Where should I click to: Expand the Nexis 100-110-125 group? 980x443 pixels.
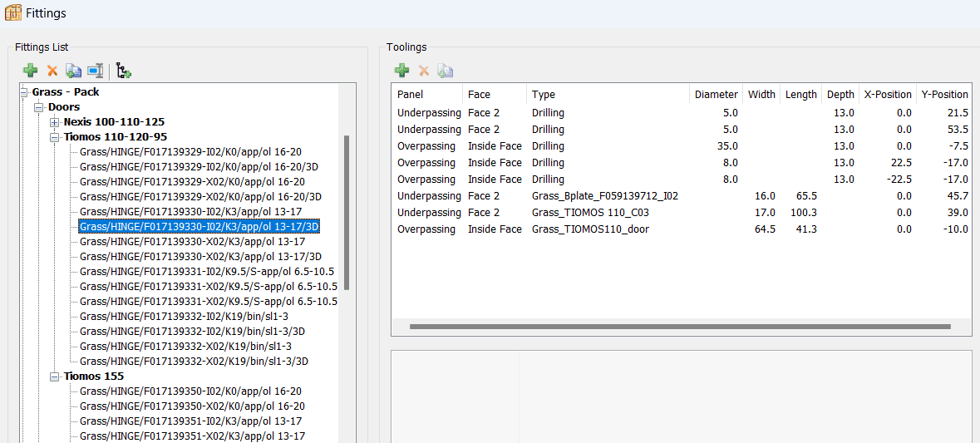coord(54,122)
